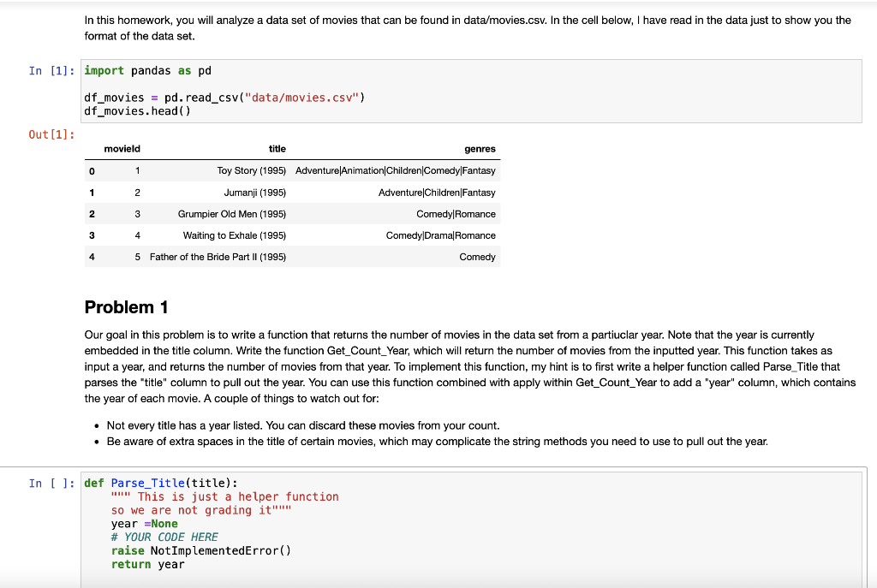The width and height of the screenshot is (877, 588).
Task: Select the genres column header
Action: [480, 148]
